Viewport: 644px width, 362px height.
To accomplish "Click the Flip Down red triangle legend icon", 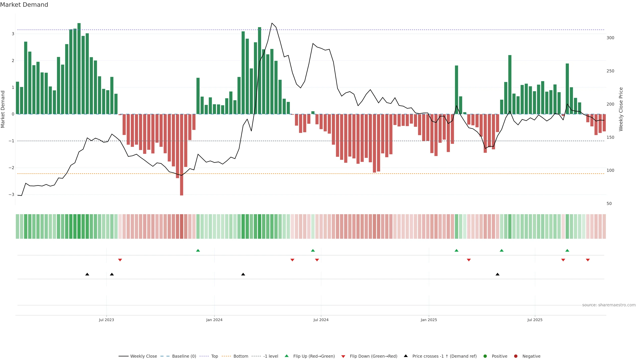I will [343, 356].
